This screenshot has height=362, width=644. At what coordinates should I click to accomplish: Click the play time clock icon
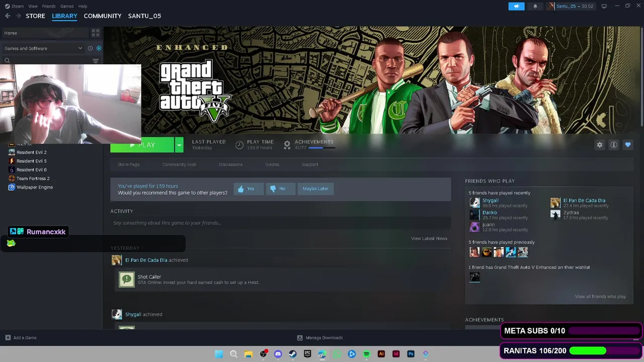(x=239, y=145)
